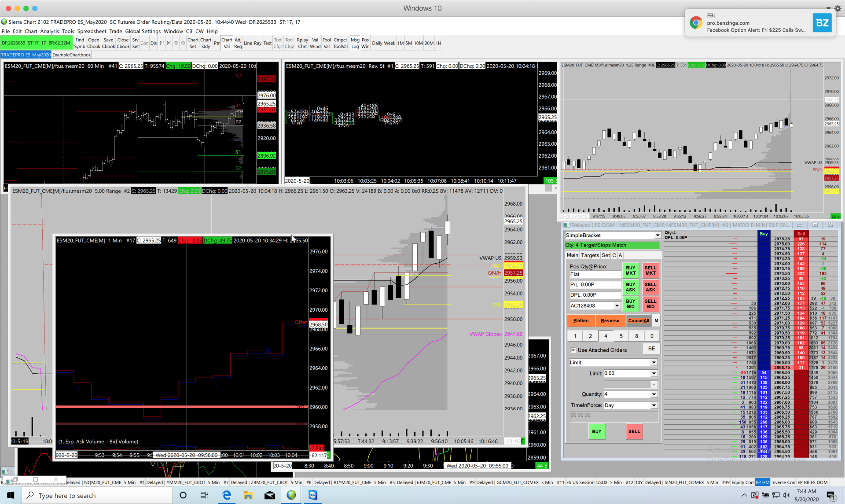Click the Replay Chart toolbar button
This screenshot has width=845, height=504.
tap(302, 43)
